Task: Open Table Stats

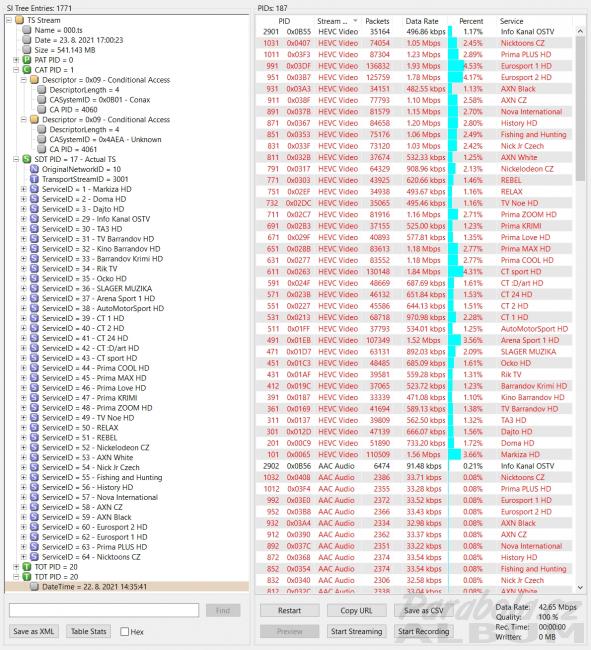Action: (x=88, y=631)
